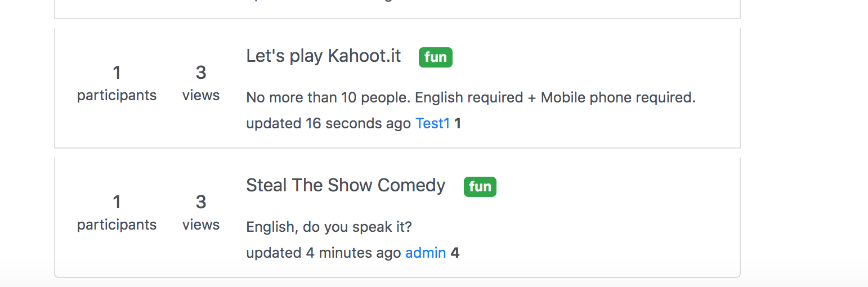The width and height of the screenshot is (868, 287).
Task: Click the "English, do you speak it?" description
Action: [x=329, y=227]
